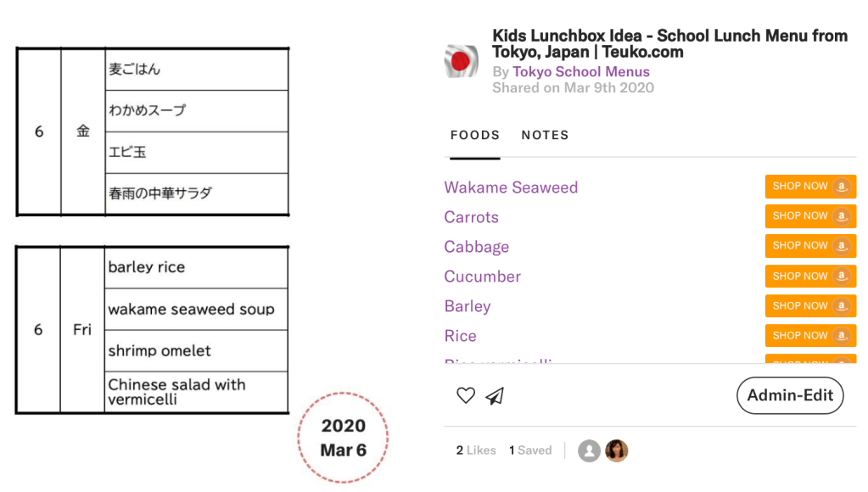Switch to the Notes tab
The image size is (868, 492).
point(545,135)
